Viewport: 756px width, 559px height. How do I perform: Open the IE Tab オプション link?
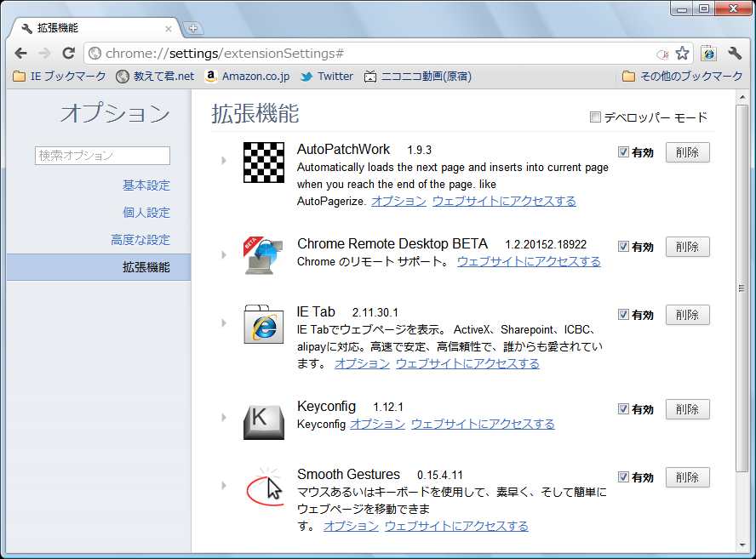click(362, 363)
